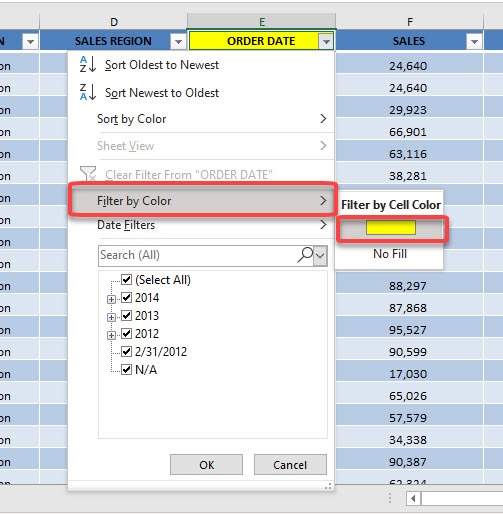This screenshot has height=514, width=503.
Task: Open the search box options dropdown arrow
Action: 320,256
